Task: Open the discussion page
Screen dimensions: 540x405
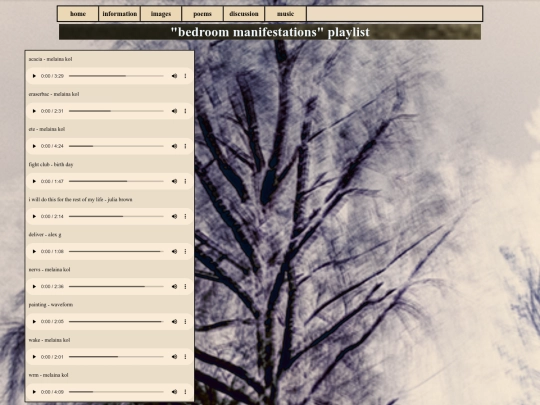Action: pos(244,14)
